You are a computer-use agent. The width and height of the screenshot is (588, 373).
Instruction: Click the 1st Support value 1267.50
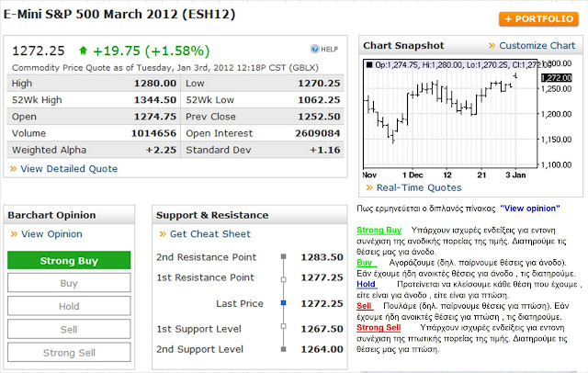tap(322, 329)
